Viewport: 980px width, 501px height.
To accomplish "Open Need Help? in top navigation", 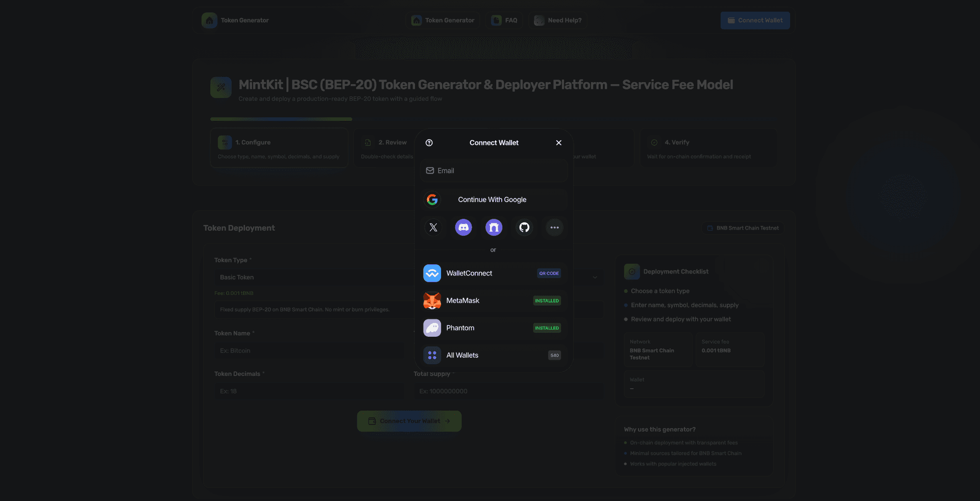I will 558,20.
